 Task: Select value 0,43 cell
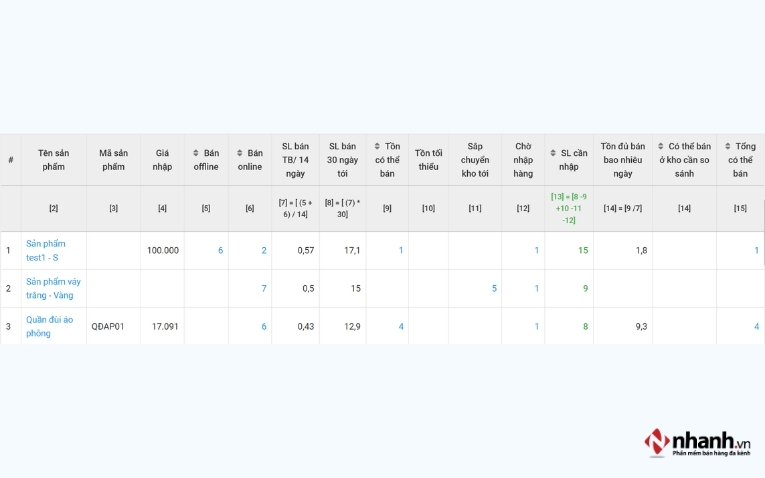pyautogui.click(x=306, y=327)
